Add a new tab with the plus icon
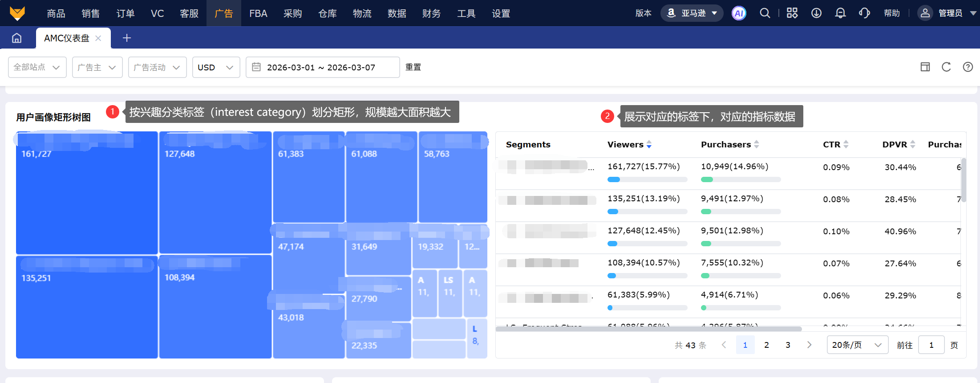Viewport: 980px width, 383px height. [127, 38]
